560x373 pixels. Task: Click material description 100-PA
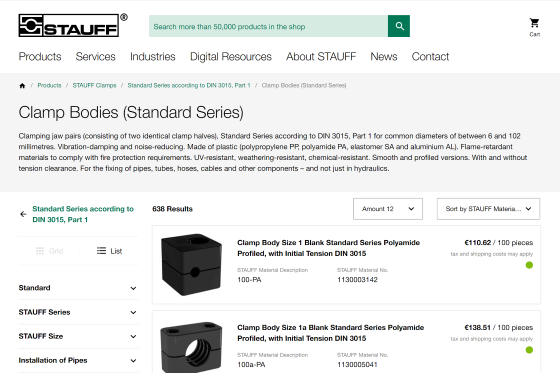pyautogui.click(x=249, y=280)
